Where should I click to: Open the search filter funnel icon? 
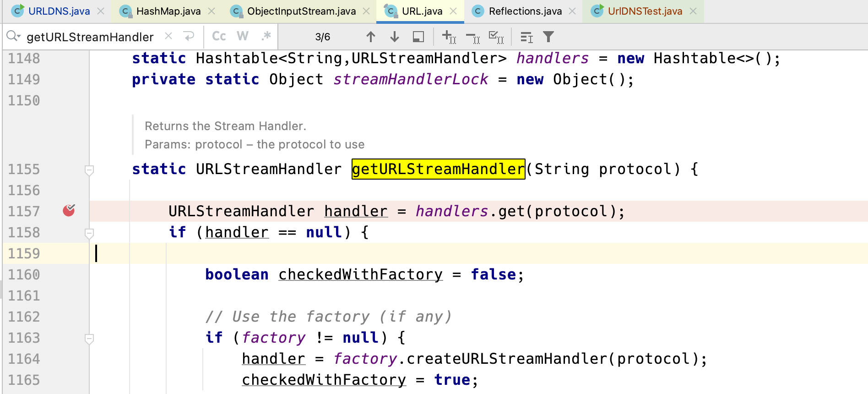pos(548,37)
